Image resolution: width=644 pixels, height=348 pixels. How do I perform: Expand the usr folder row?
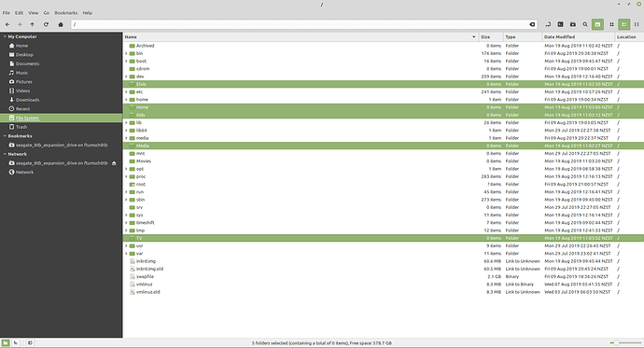click(127, 245)
